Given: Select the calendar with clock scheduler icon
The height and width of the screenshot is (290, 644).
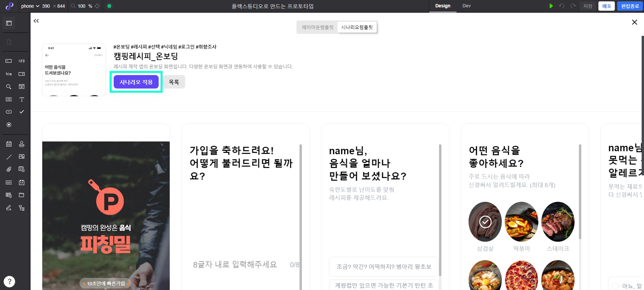Looking at the screenshot, I should 22,169.
